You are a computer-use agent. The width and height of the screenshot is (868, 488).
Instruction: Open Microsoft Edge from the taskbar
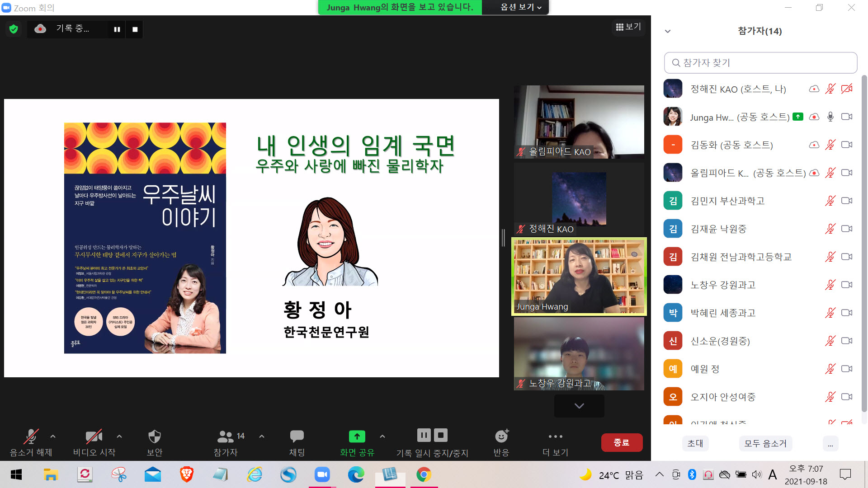tap(356, 474)
